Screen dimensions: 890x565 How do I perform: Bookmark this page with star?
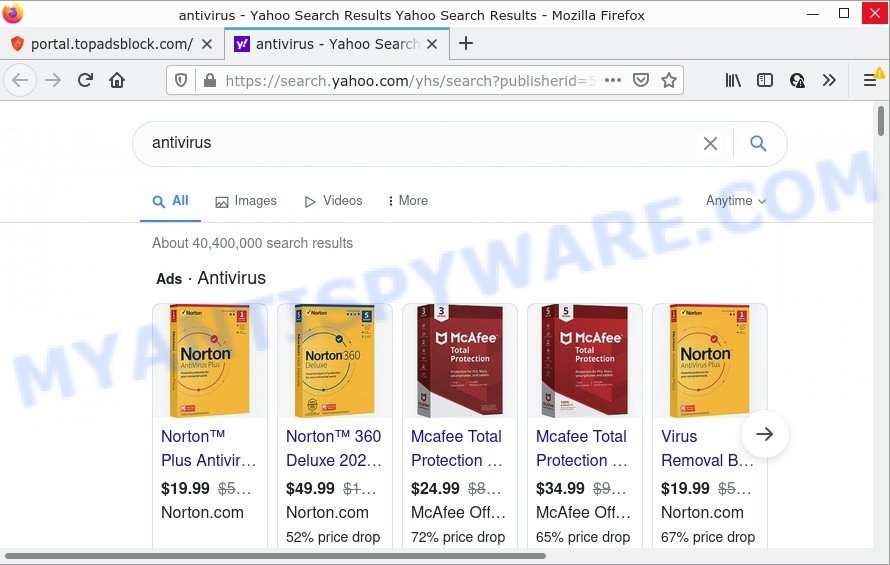[669, 80]
